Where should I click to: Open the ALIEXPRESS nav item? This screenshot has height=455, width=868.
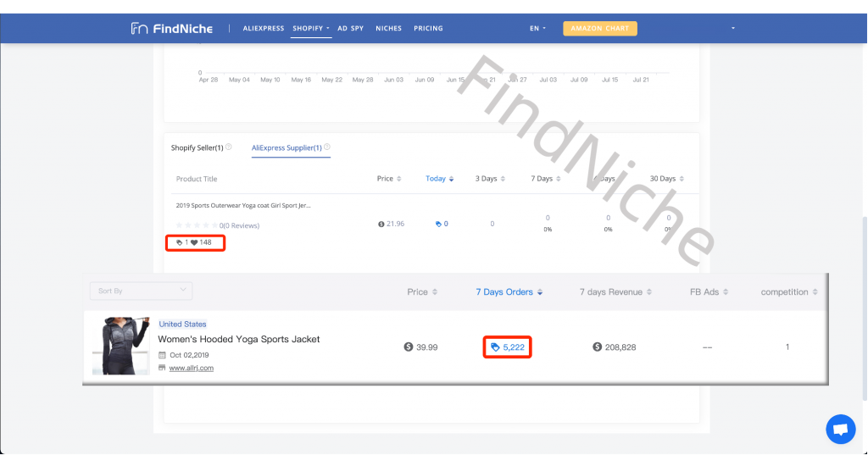point(264,28)
